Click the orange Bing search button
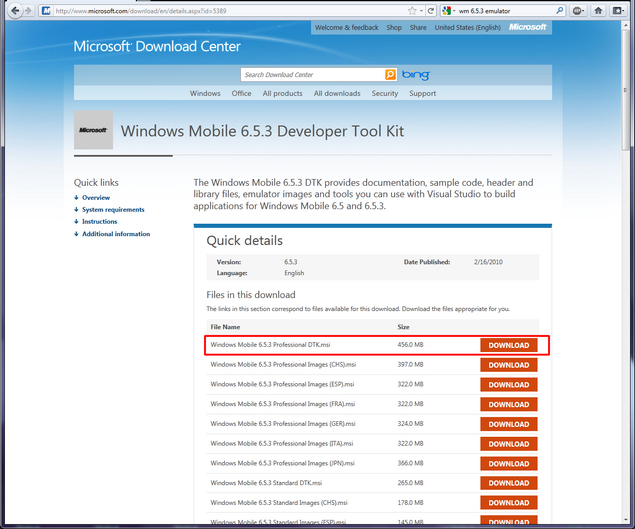The width and height of the screenshot is (635, 529). 391,75
